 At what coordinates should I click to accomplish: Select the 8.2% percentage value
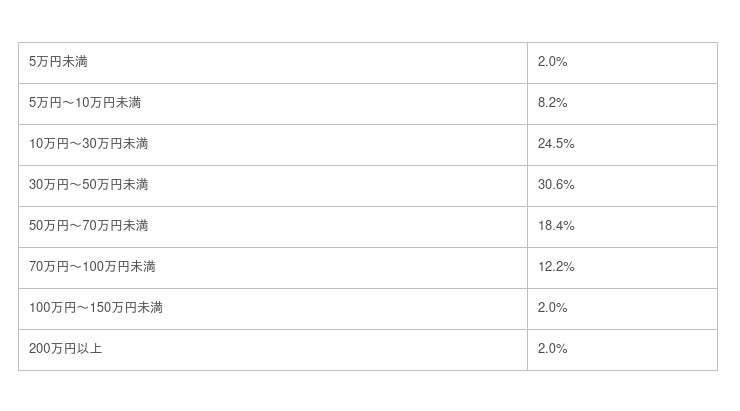pyautogui.click(x=552, y=103)
